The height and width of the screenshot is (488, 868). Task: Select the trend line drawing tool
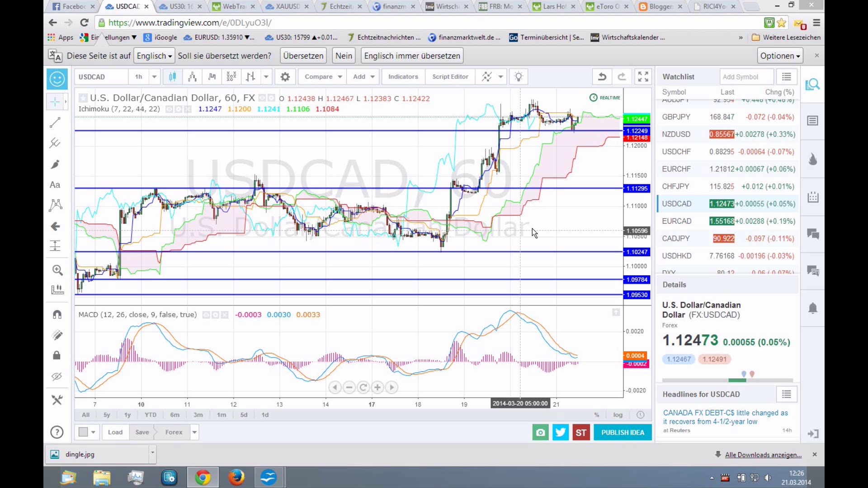pos(55,122)
